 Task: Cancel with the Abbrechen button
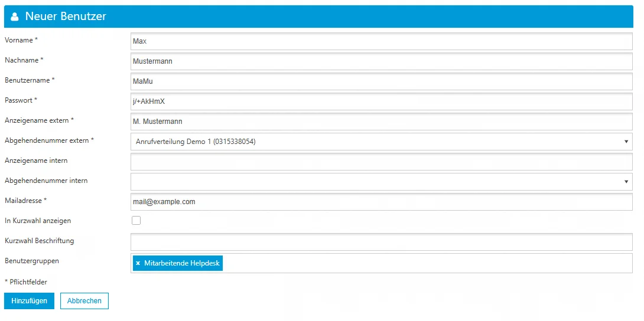pyautogui.click(x=84, y=301)
